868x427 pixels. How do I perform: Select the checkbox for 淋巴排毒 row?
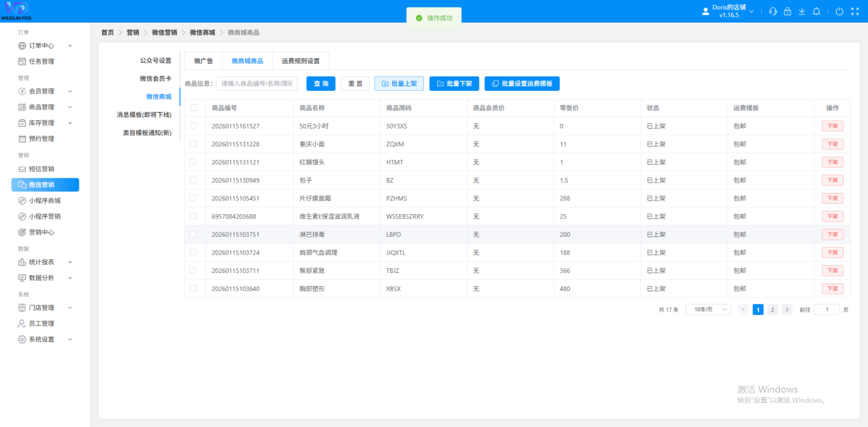click(x=193, y=234)
